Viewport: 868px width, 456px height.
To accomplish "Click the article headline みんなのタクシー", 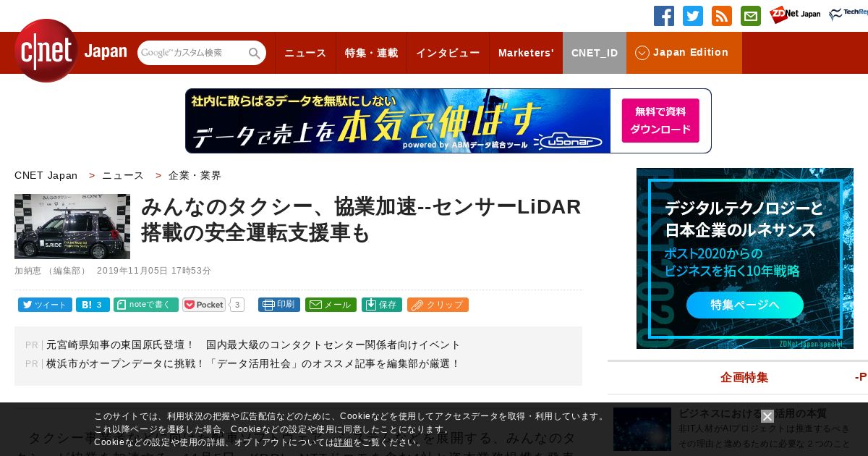I will [361, 219].
